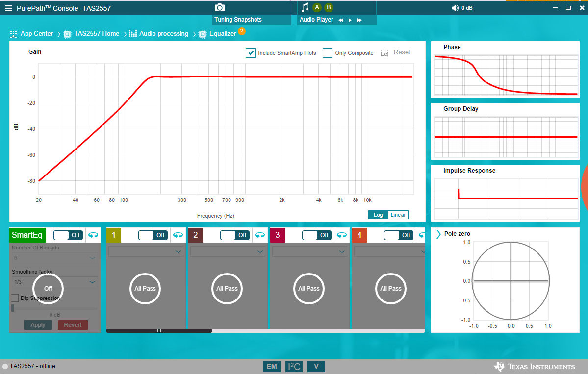Turn on biquad 1 switch

tap(153, 235)
